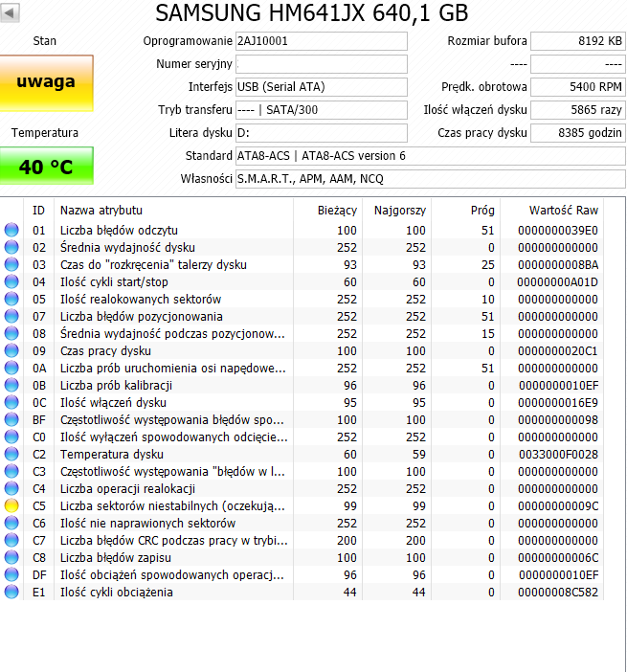Sort by the ID column header

[38, 210]
